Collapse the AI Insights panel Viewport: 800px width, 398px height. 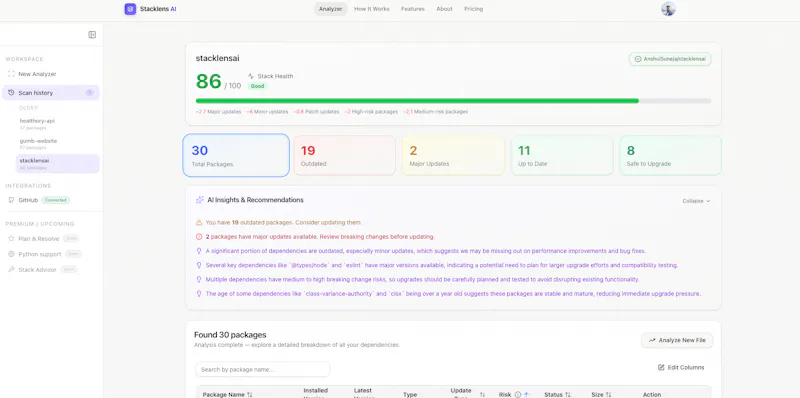[696, 201]
